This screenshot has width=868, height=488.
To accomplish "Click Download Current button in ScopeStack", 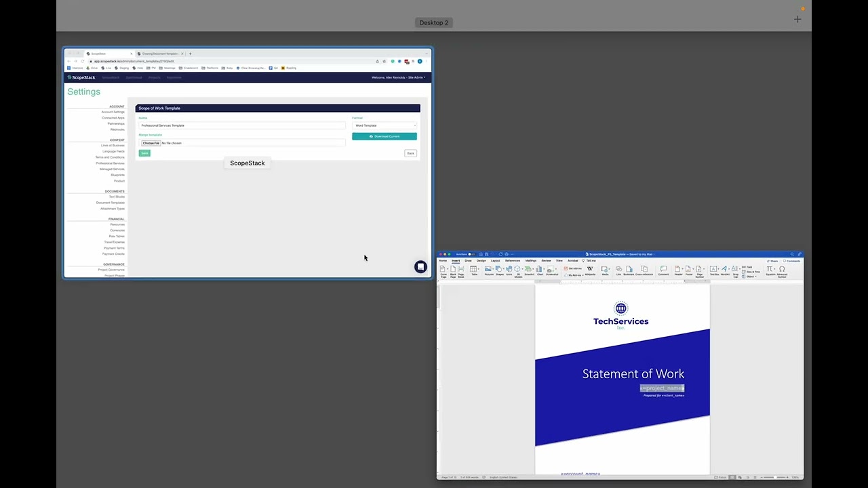I will tap(384, 136).
